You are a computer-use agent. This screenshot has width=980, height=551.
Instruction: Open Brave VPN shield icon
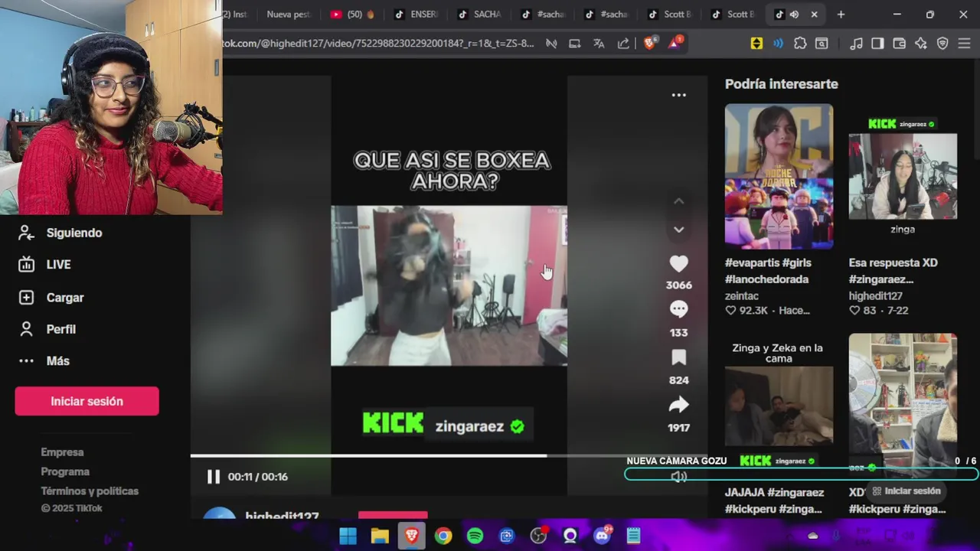(942, 44)
